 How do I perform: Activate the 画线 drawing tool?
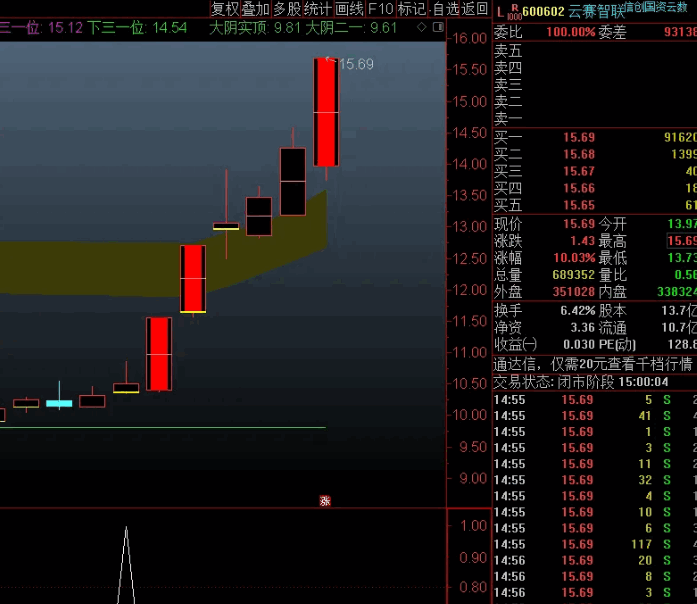coord(349,8)
